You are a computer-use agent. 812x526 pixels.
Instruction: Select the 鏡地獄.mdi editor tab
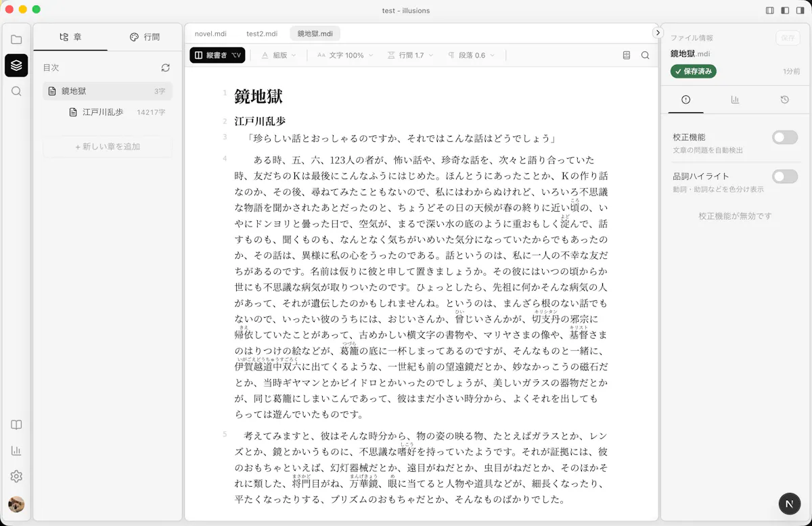(315, 33)
